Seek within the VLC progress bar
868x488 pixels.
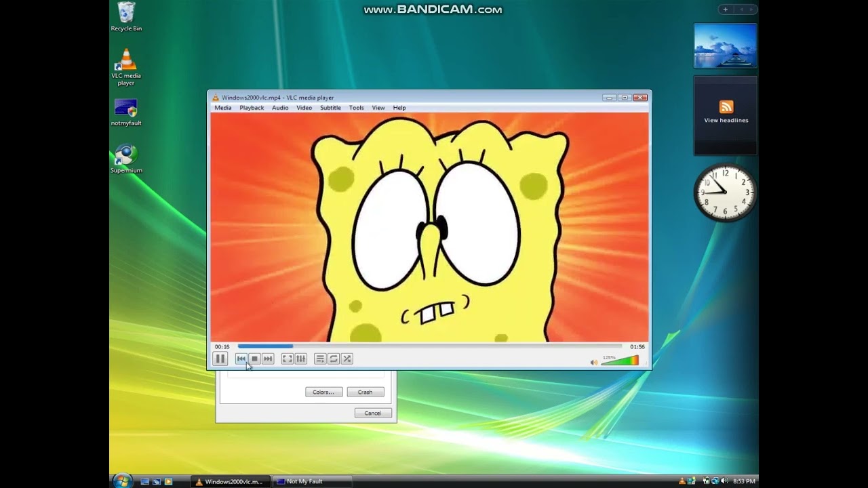click(430, 346)
